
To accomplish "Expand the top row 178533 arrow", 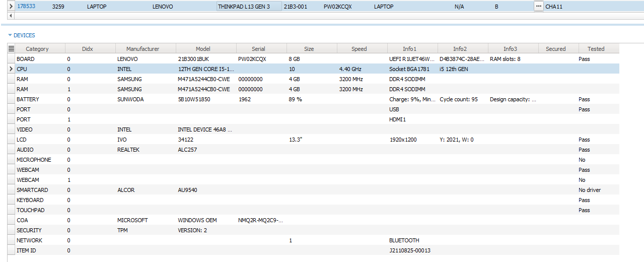I will click(x=11, y=7).
